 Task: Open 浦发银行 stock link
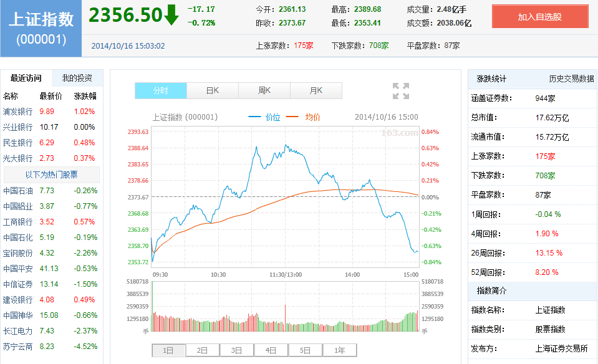[x=17, y=112]
